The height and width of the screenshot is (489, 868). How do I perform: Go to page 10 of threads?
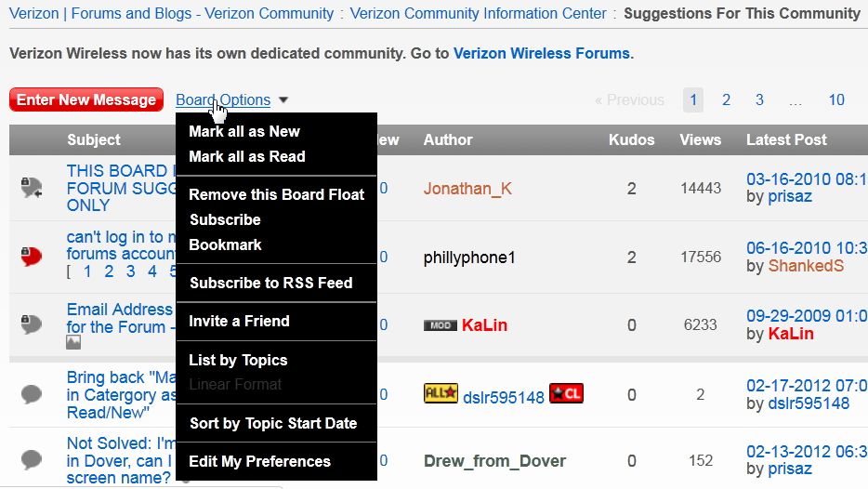pyautogui.click(x=835, y=99)
